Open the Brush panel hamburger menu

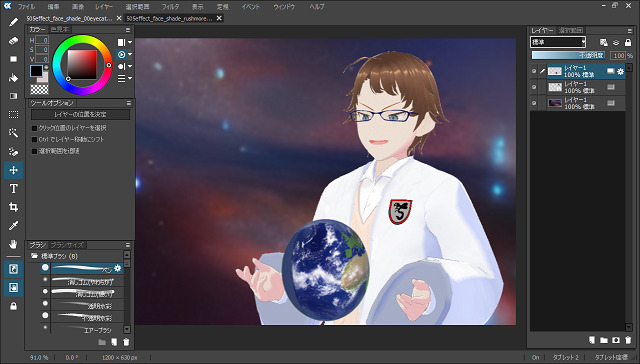click(128, 245)
